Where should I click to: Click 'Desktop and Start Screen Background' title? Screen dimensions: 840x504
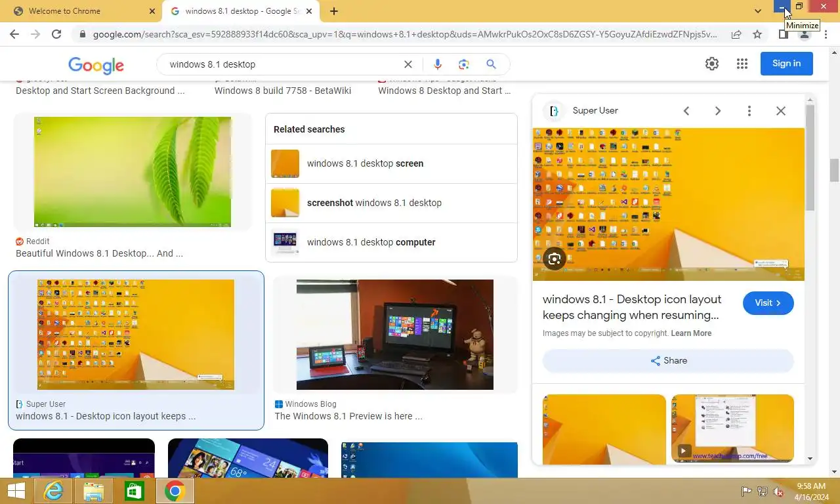(100, 91)
